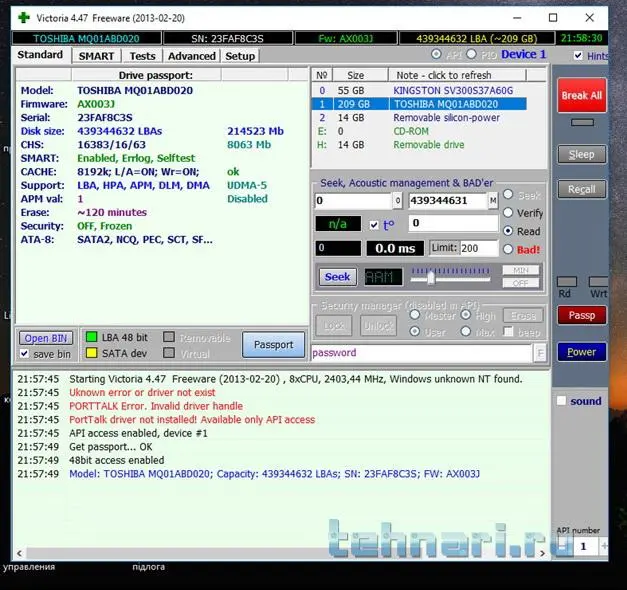Click the Passport button
The width and height of the screenshot is (627, 590).
click(x=273, y=344)
